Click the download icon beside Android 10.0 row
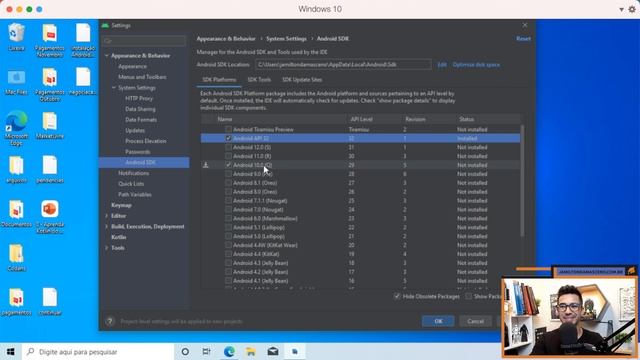This screenshot has height=360, width=640. point(206,165)
